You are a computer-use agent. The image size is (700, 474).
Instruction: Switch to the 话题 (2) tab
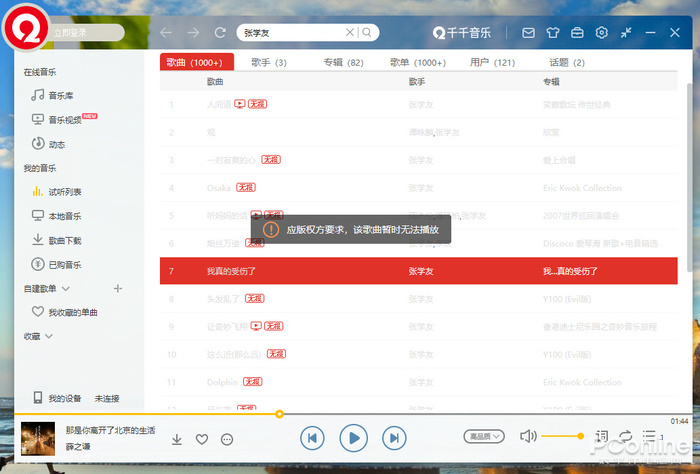click(x=567, y=62)
